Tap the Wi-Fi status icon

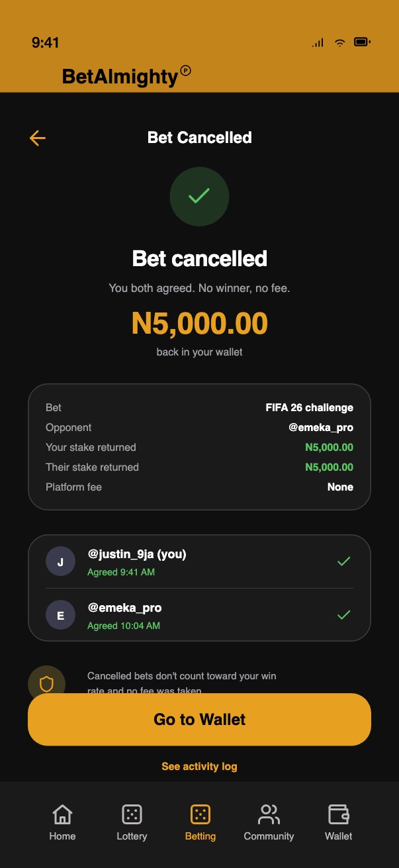(x=339, y=42)
